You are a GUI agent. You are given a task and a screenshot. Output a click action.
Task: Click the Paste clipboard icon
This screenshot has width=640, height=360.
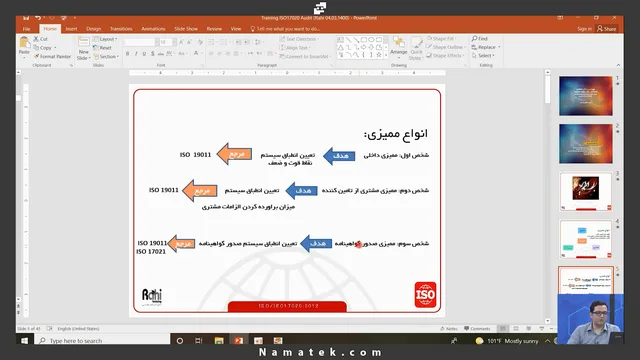click(x=24, y=42)
